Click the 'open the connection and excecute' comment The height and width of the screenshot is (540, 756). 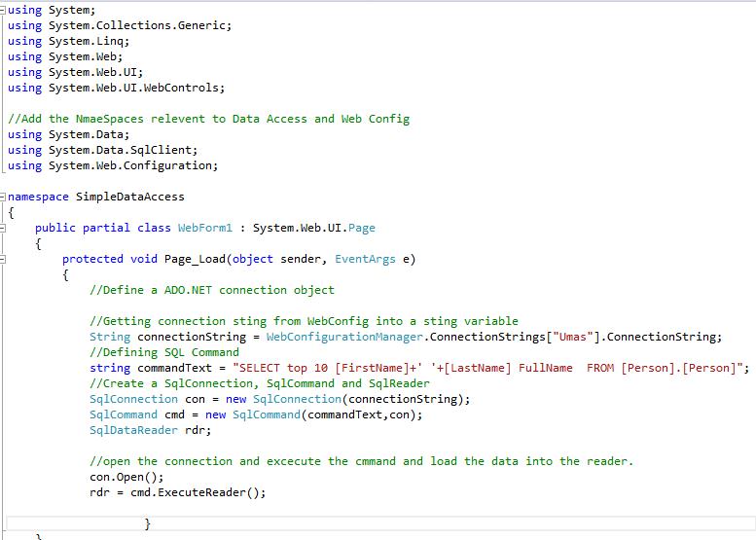click(x=361, y=461)
